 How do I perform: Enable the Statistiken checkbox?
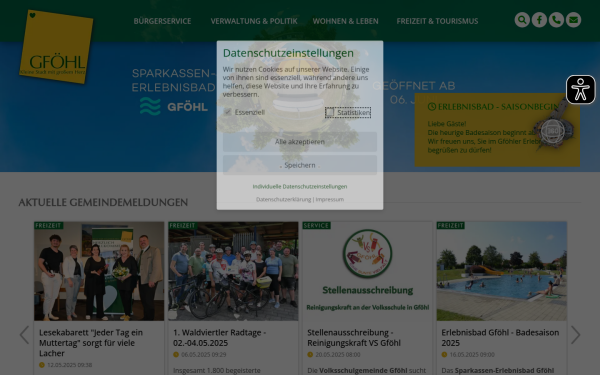tap(329, 112)
